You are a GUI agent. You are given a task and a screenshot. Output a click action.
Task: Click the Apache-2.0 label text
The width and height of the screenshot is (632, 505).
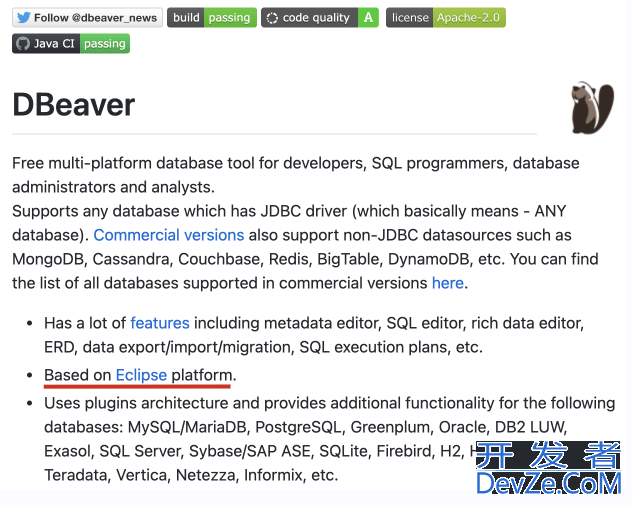click(x=469, y=18)
